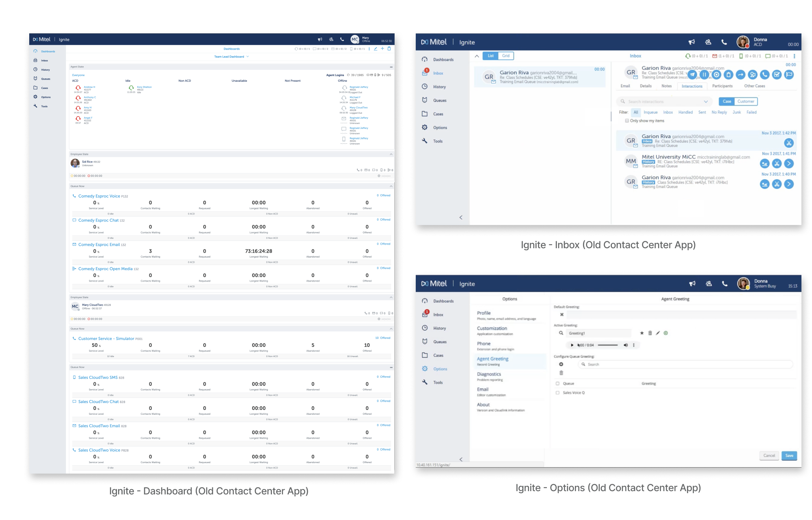This screenshot has width=812, height=520.
Task: Open the Participants tab
Action: pos(722,86)
